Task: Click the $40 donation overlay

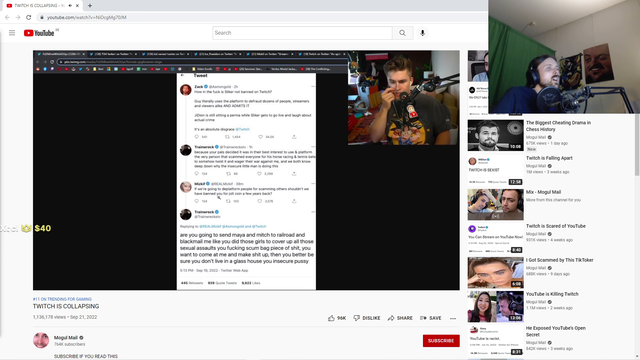Action: pyautogui.click(x=42, y=228)
